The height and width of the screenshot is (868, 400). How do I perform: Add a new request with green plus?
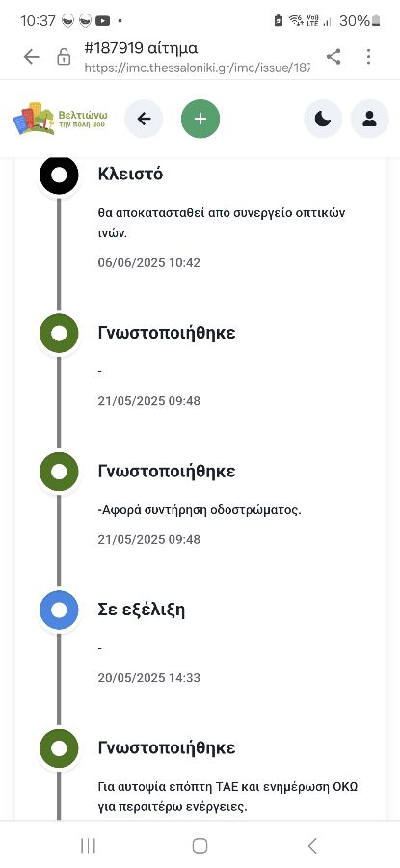point(200,119)
